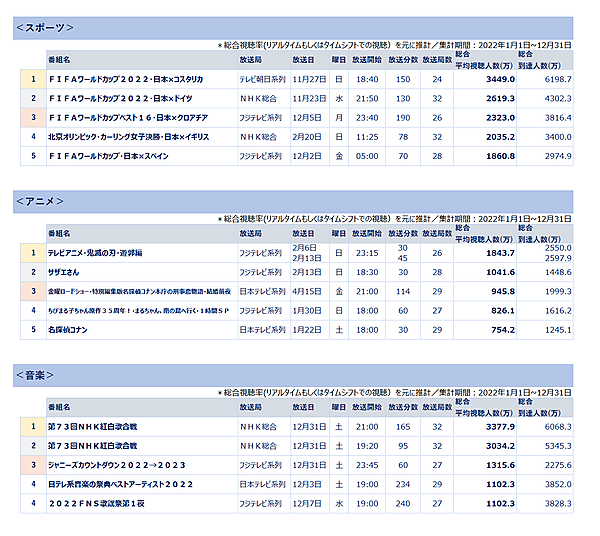
Task: Click the 23:40 start time
Action: 367,118
